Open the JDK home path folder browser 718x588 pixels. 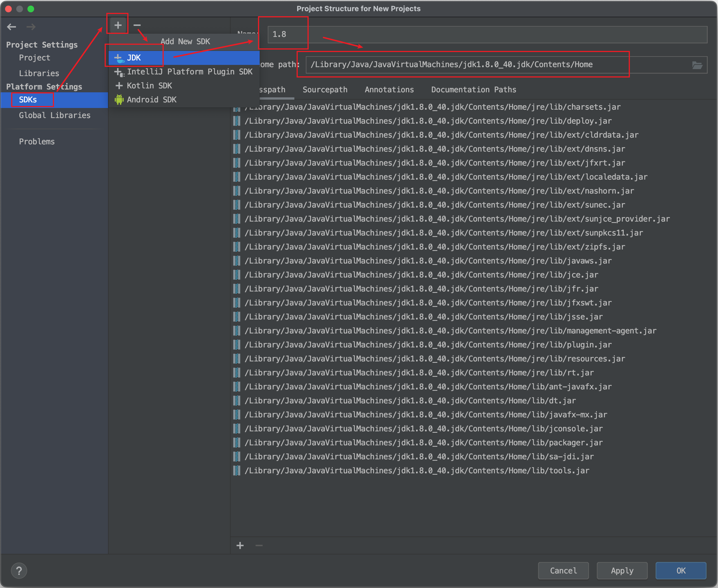[x=697, y=65]
